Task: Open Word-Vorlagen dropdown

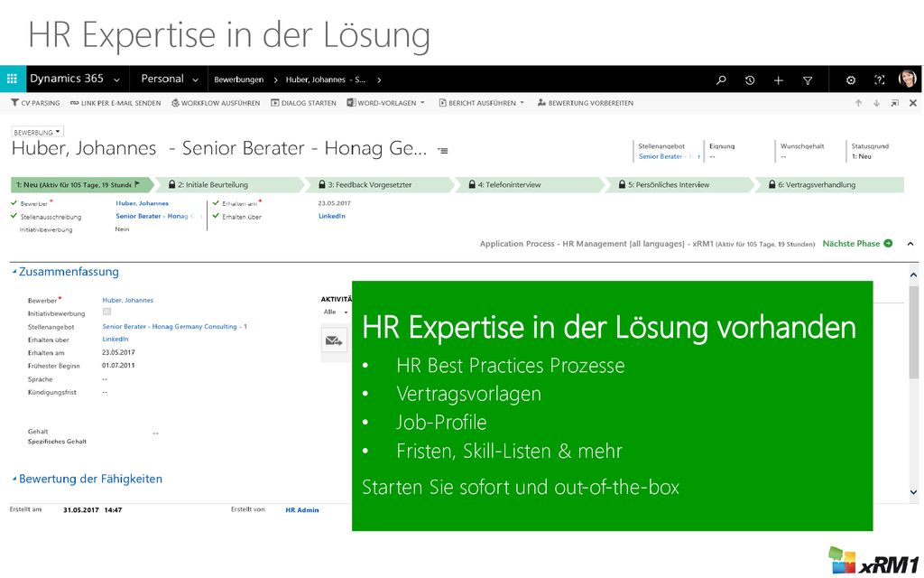Action: coord(385,103)
